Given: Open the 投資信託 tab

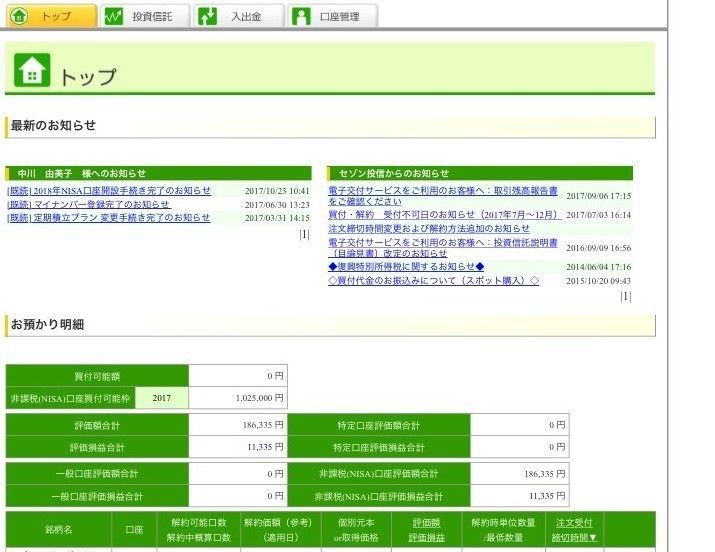Looking at the screenshot, I should [152, 16].
